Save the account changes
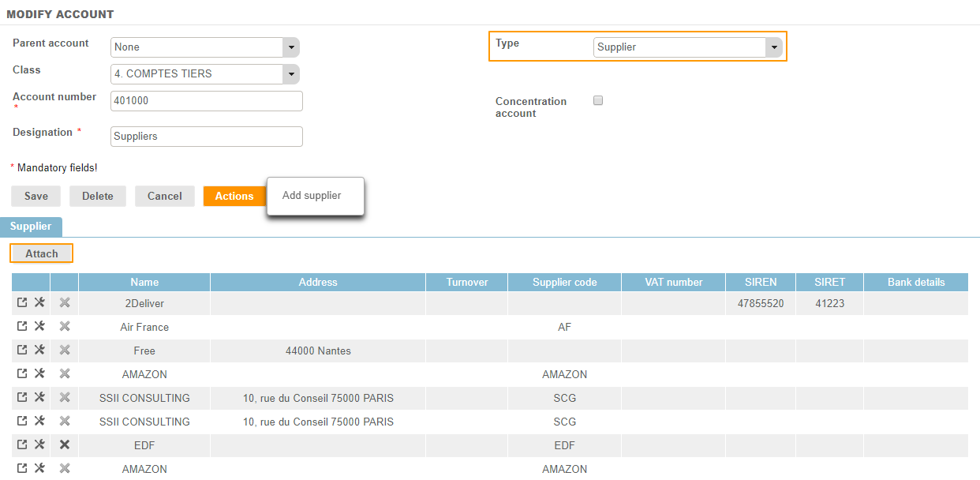The image size is (980, 480). (36, 197)
